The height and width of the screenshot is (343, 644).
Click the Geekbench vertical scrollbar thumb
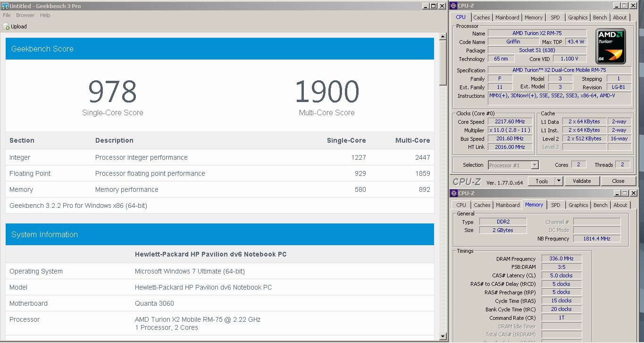pyautogui.click(x=443, y=63)
